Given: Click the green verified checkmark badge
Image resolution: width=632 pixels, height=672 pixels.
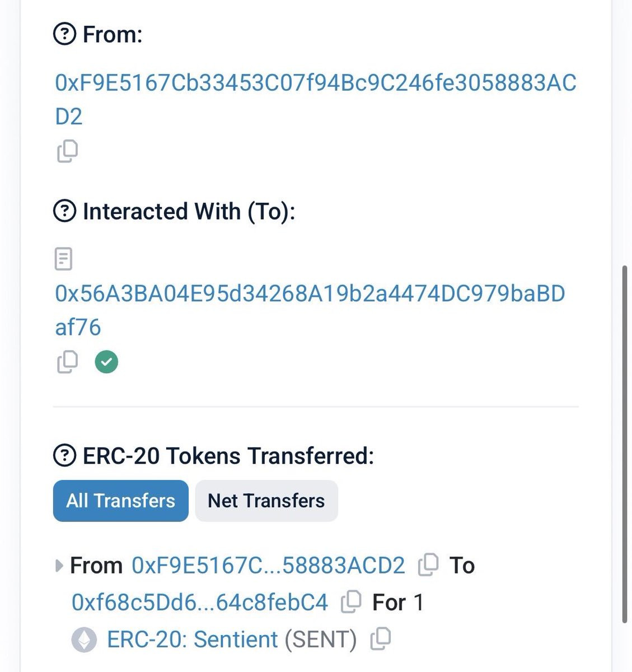Looking at the screenshot, I should (x=106, y=362).
